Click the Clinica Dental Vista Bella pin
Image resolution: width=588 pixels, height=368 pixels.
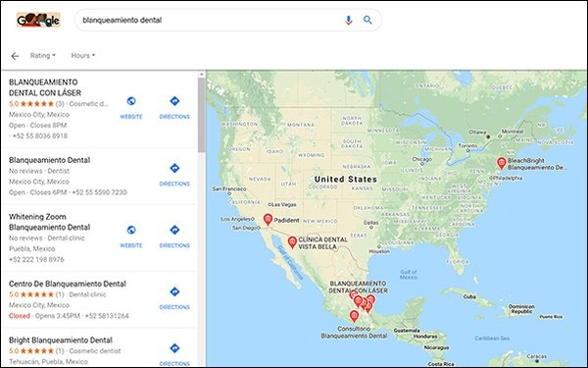pyautogui.click(x=292, y=242)
